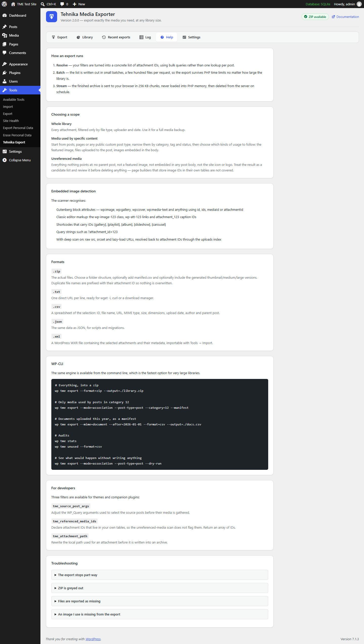The image size is (364, 644).
Task: Open the Documentation link
Action: coord(345,17)
